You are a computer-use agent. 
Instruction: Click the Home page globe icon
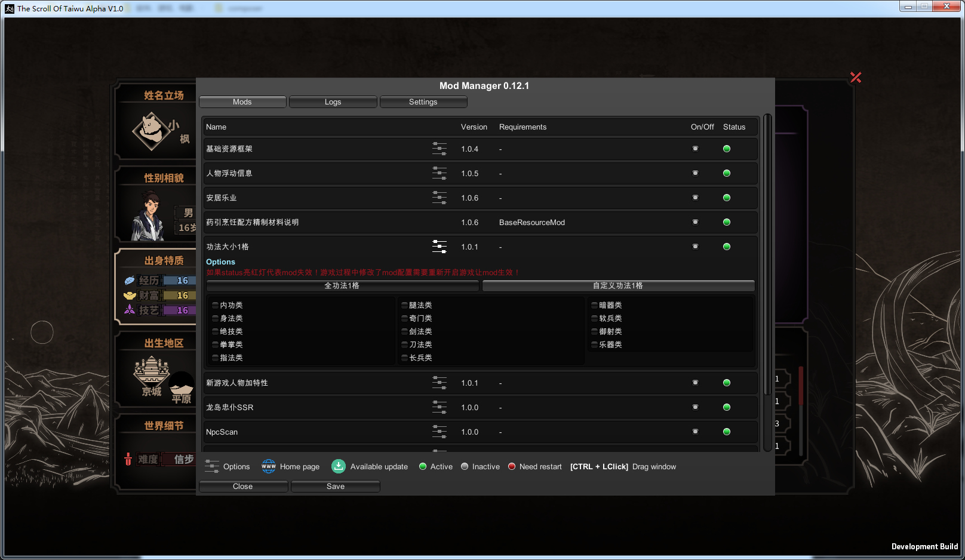(269, 466)
